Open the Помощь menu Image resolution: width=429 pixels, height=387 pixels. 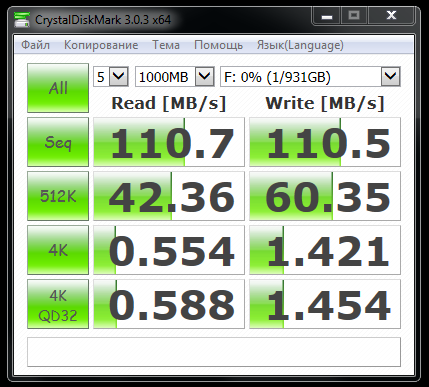click(218, 45)
